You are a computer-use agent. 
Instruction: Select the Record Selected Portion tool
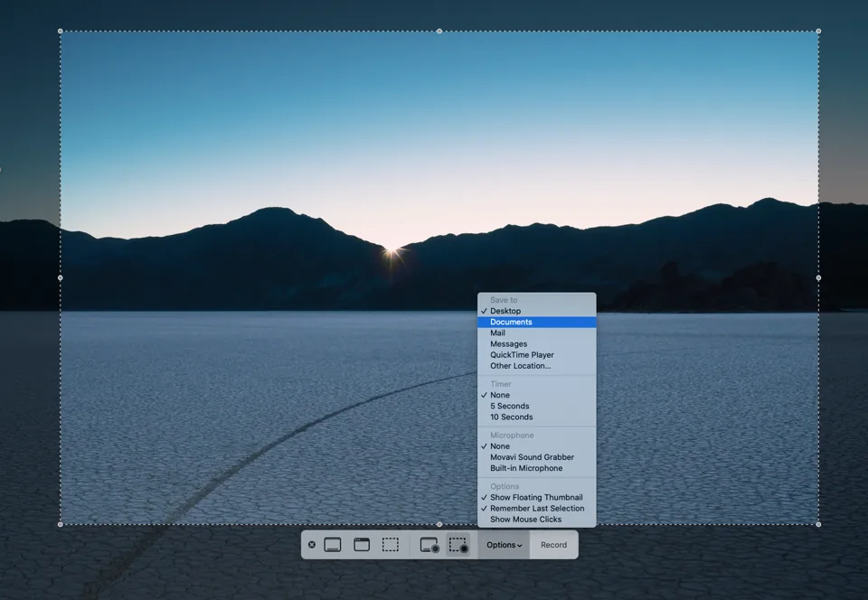point(457,544)
